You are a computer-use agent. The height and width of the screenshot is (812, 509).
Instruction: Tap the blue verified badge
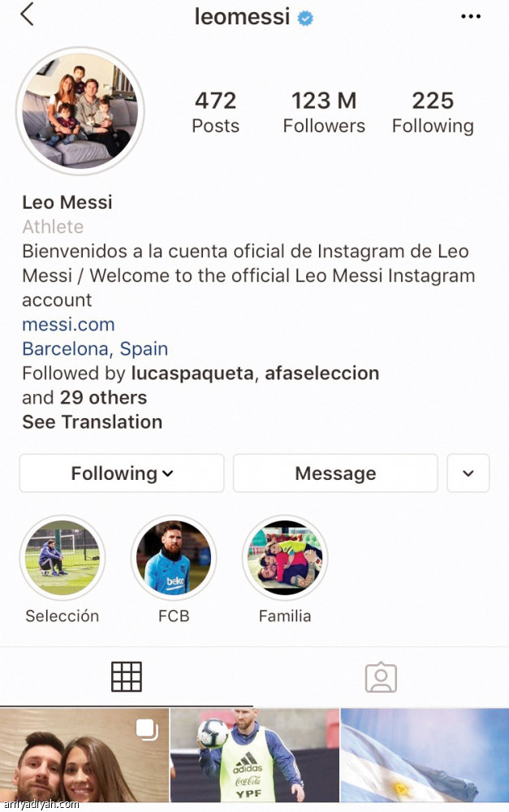coord(305,18)
